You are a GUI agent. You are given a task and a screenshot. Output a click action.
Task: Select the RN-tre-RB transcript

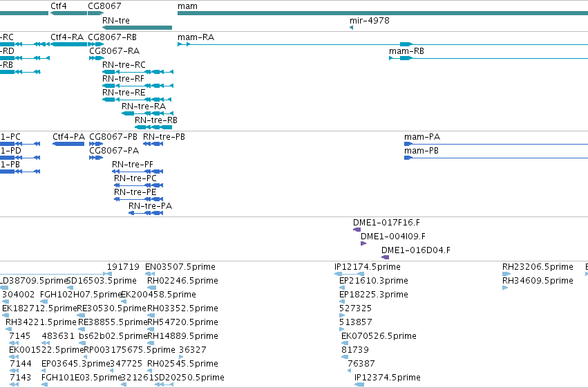(153, 127)
